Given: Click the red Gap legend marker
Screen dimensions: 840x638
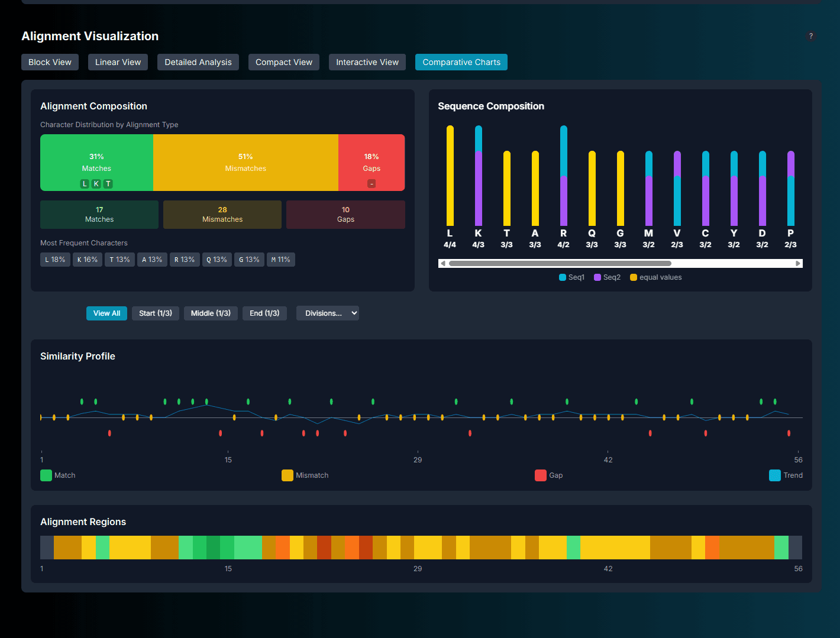Looking at the screenshot, I should point(540,475).
